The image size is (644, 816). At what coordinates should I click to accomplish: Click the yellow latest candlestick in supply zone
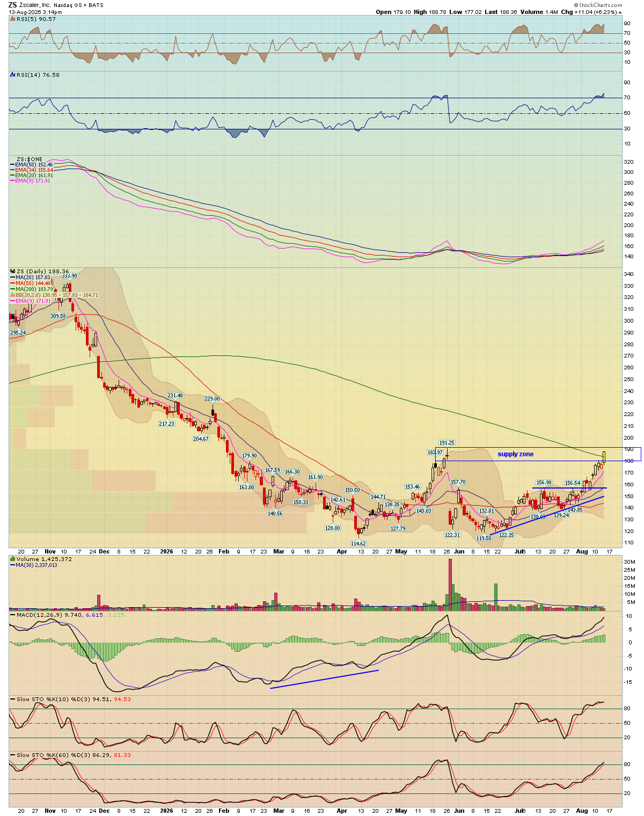pos(604,457)
